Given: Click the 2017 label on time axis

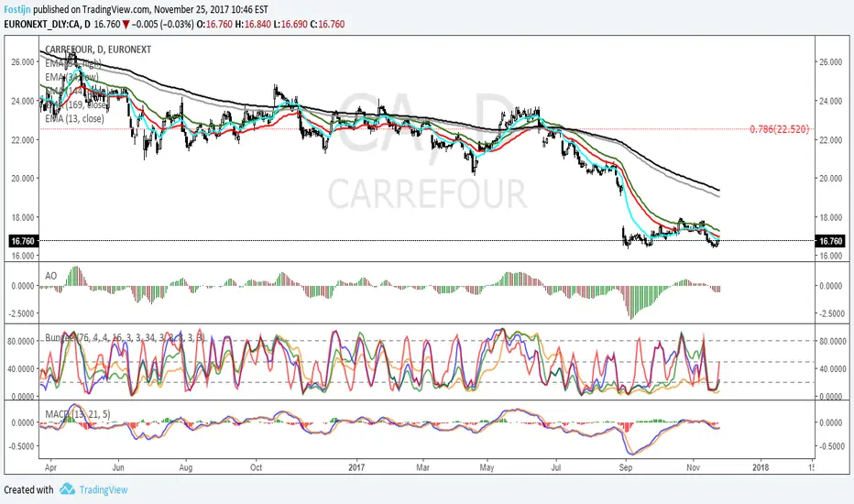Looking at the screenshot, I should point(356,467).
